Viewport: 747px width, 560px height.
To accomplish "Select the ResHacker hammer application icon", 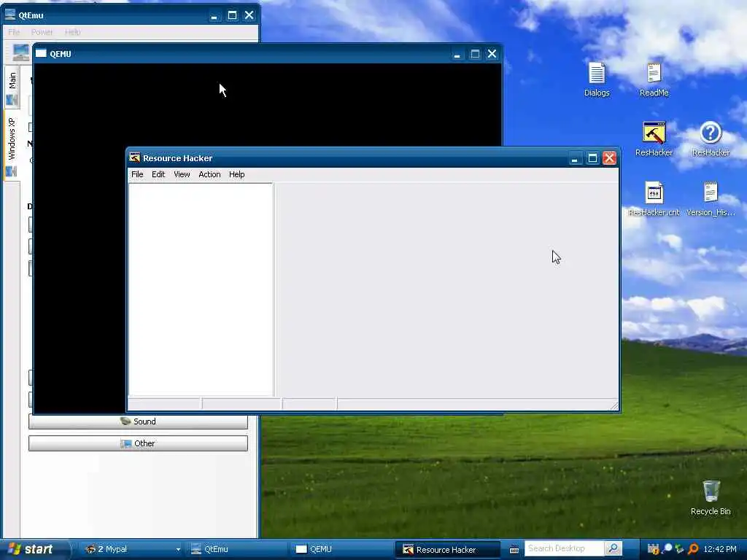I will coord(654,139).
